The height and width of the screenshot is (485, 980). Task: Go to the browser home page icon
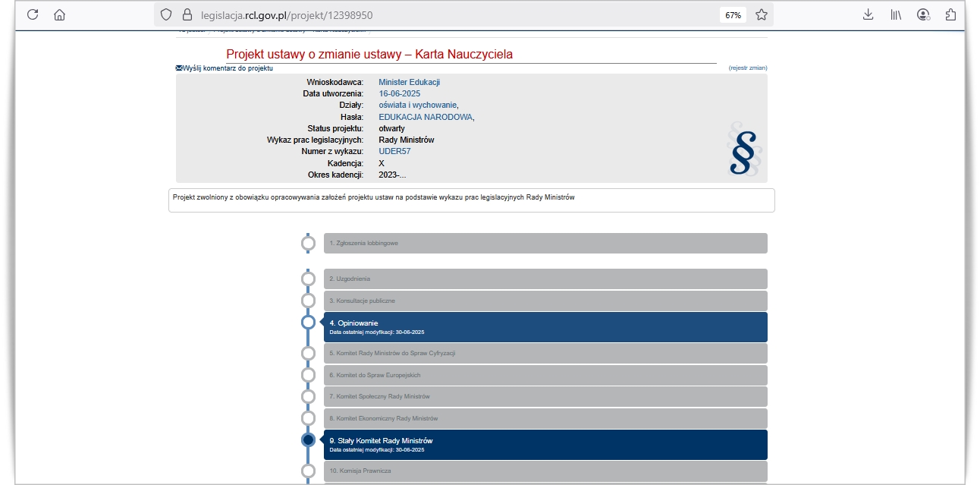click(x=60, y=15)
